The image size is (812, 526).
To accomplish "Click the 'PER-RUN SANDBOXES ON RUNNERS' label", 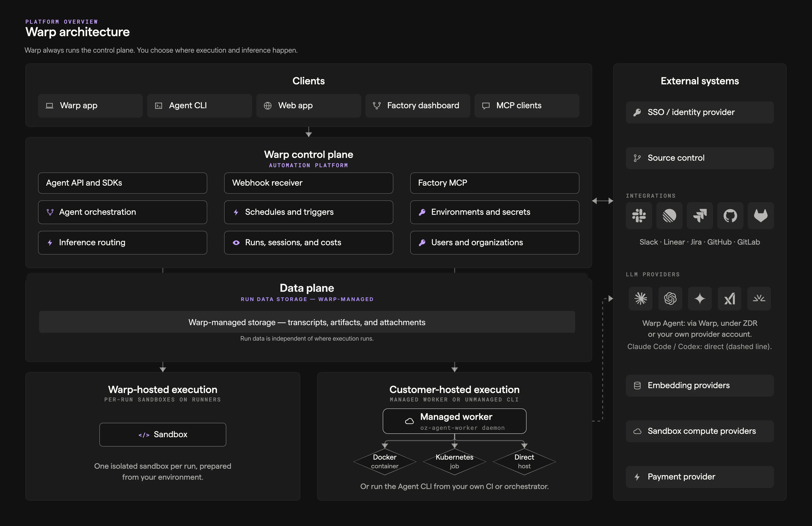I will point(163,399).
